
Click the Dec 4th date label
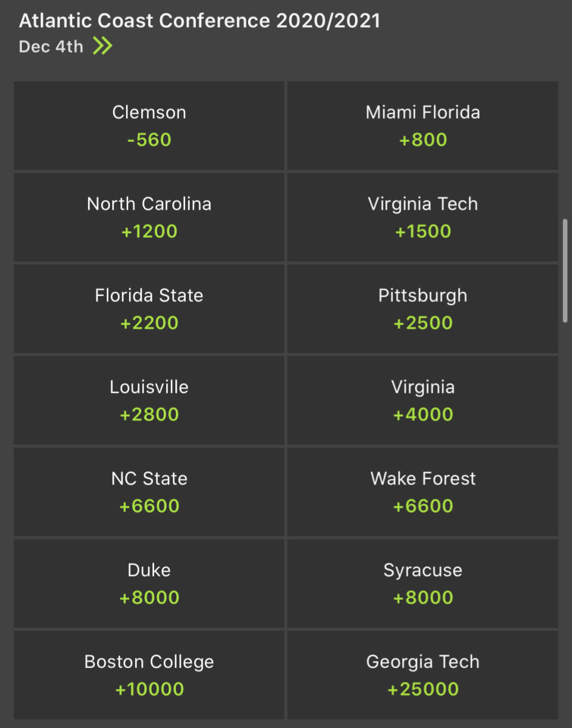[51, 46]
